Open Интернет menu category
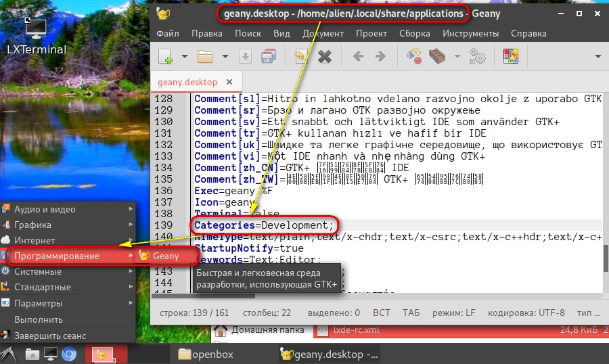The image size is (609, 364). [x=68, y=240]
